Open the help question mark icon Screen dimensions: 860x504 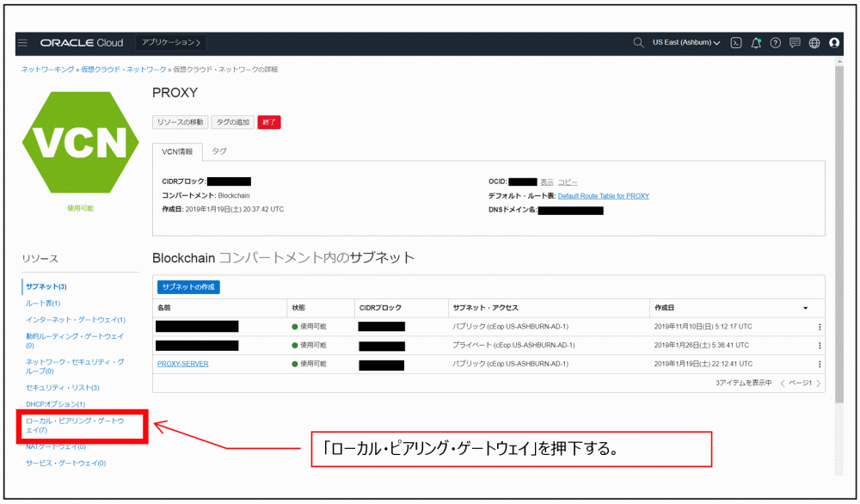(775, 43)
